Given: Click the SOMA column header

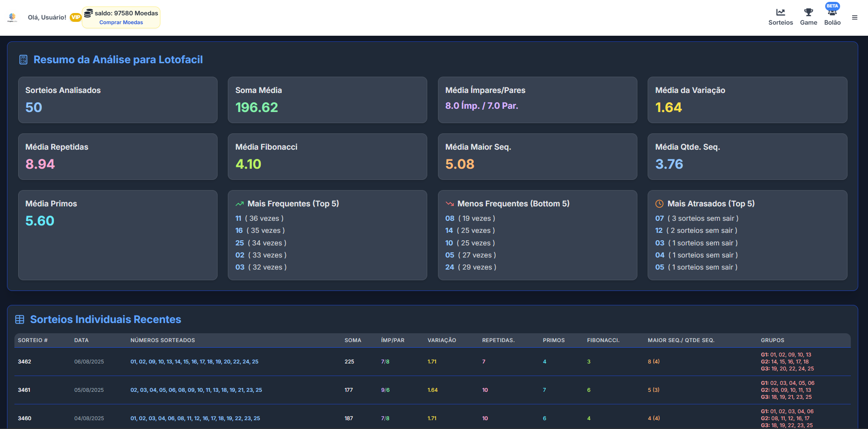Looking at the screenshot, I should [352, 340].
